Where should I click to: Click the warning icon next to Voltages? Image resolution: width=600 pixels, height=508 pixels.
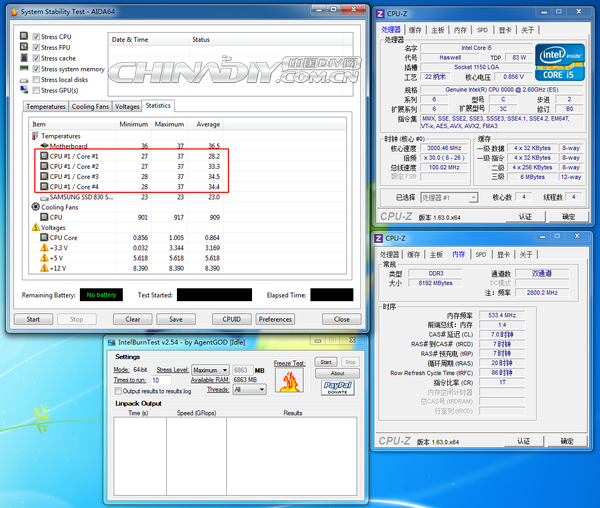36,227
